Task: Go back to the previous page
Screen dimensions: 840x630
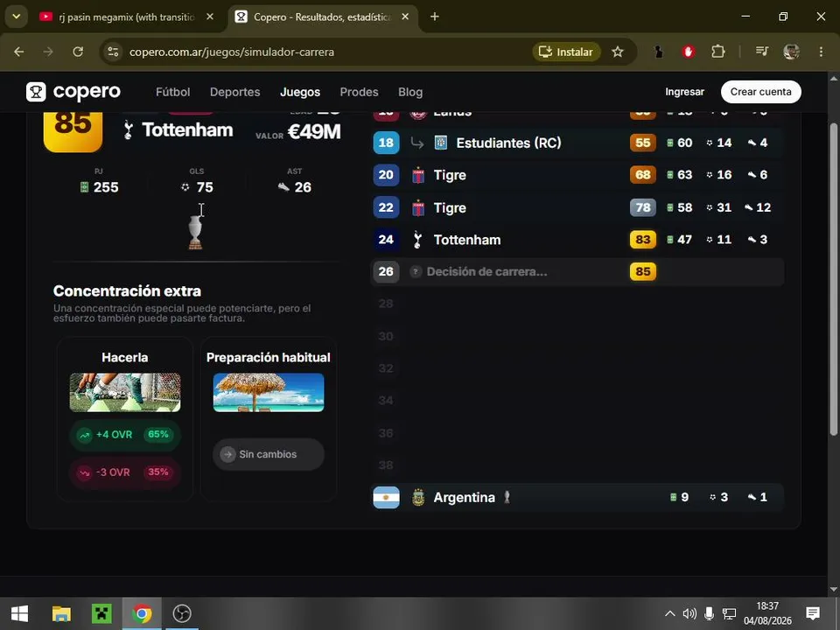Action: pyautogui.click(x=18, y=52)
